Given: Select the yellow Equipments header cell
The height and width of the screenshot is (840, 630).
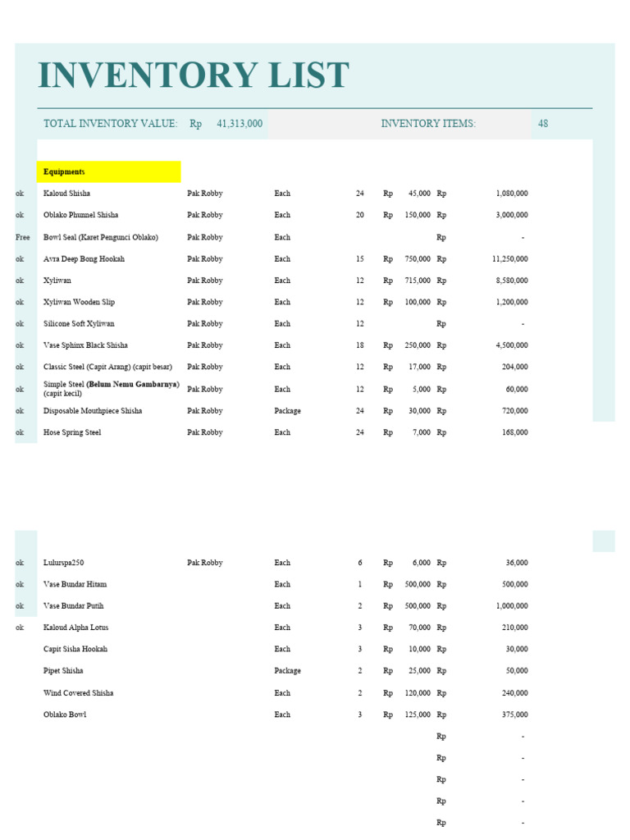Looking at the screenshot, I should [x=109, y=172].
